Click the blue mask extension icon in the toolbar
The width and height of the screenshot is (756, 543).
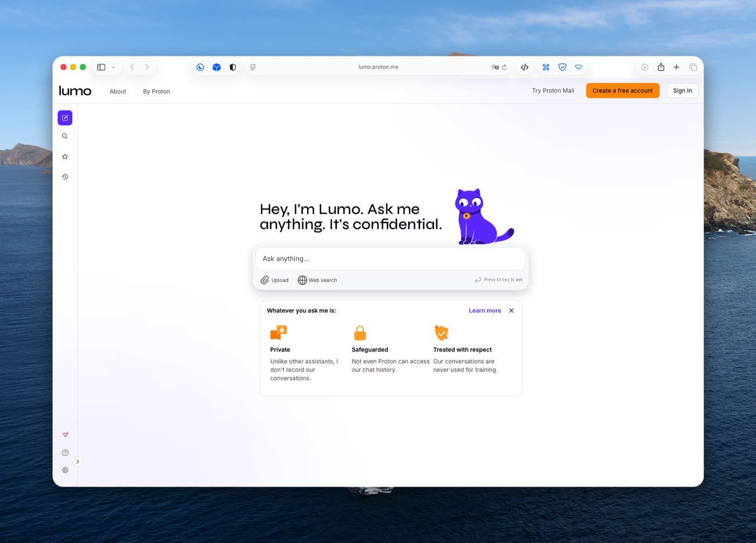pyautogui.click(x=579, y=67)
